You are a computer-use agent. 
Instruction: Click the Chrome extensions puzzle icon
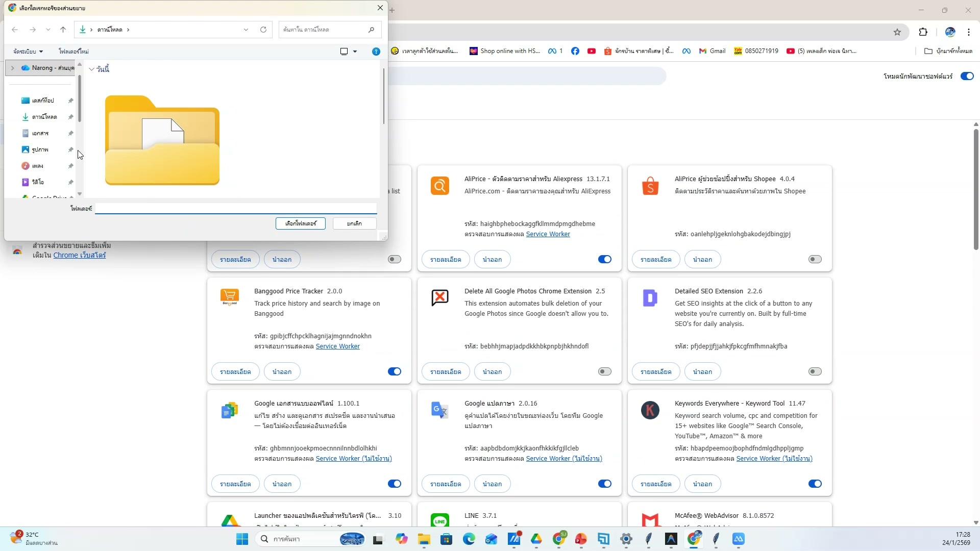923,32
